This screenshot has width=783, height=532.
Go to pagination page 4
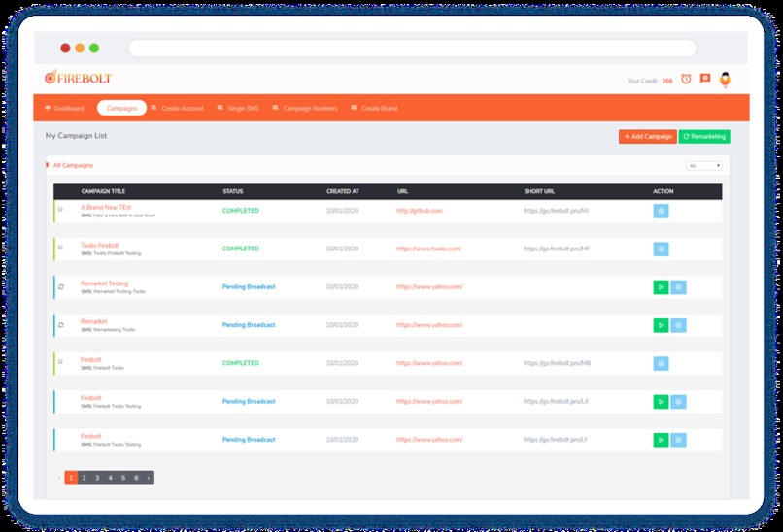pyautogui.click(x=111, y=478)
